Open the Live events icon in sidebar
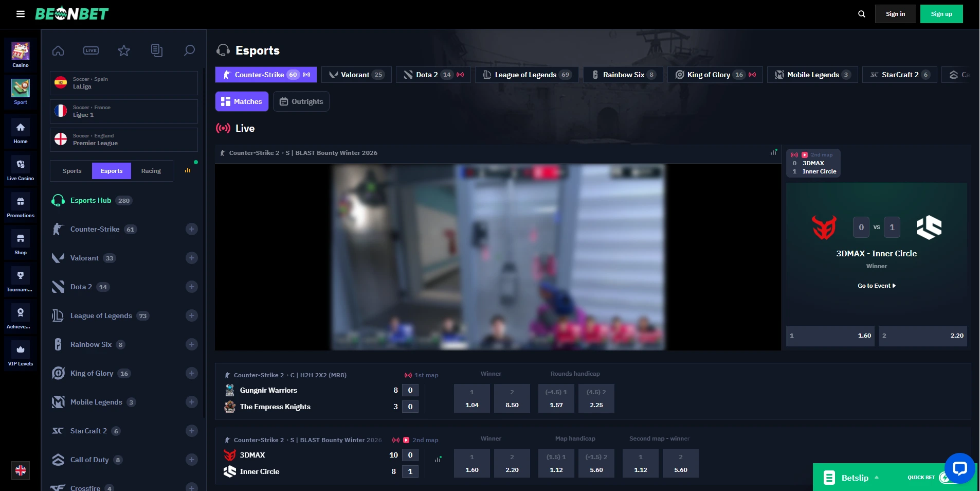 91,50
